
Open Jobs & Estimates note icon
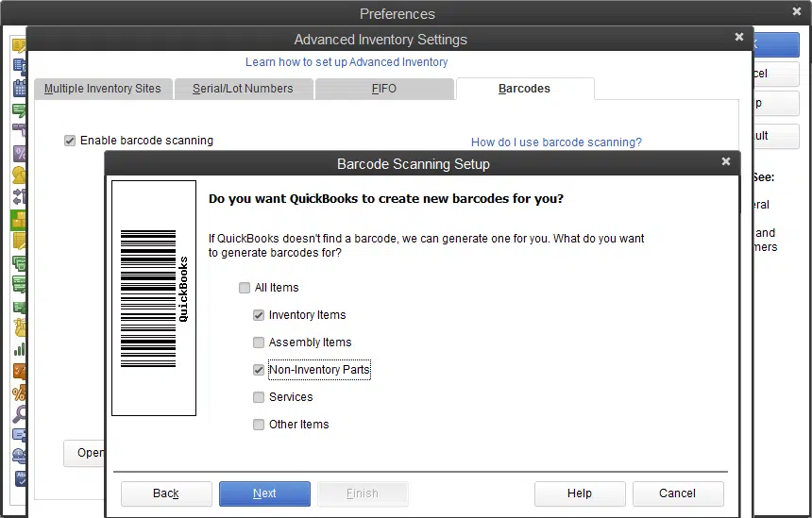tap(19, 242)
